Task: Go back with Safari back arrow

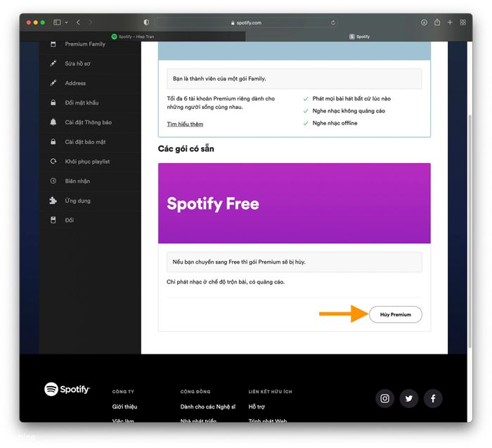Action: pyautogui.click(x=78, y=23)
